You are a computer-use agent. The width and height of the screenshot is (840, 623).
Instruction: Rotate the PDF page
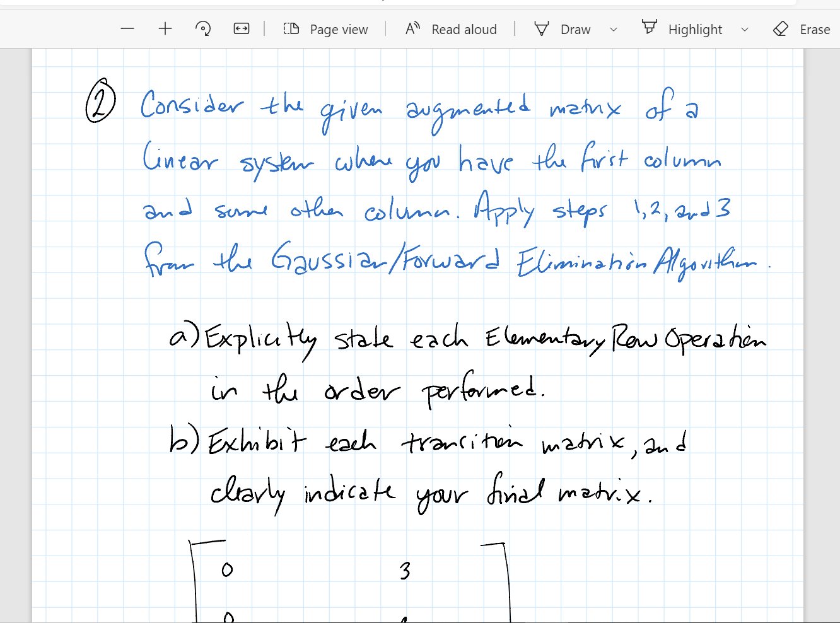coord(202,28)
